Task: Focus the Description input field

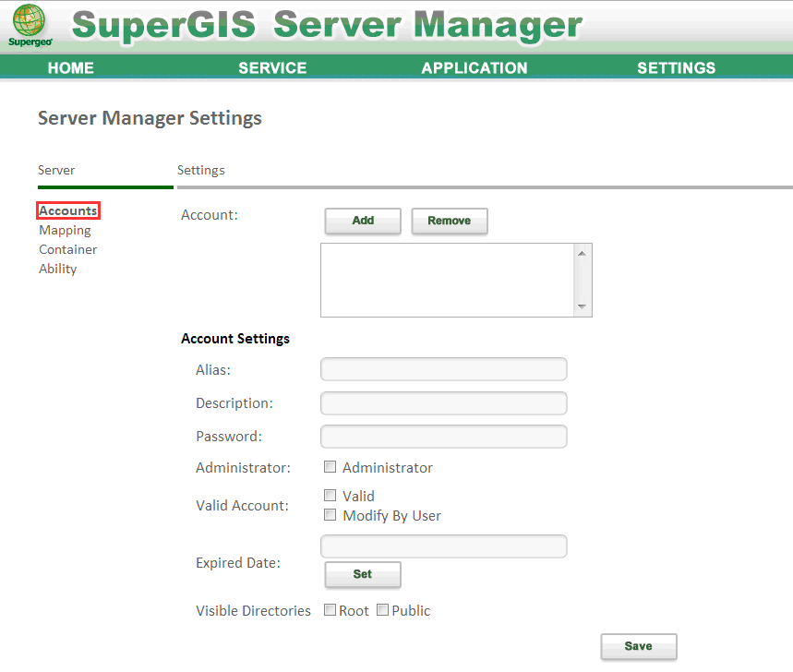Action: click(x=443, y=403)
